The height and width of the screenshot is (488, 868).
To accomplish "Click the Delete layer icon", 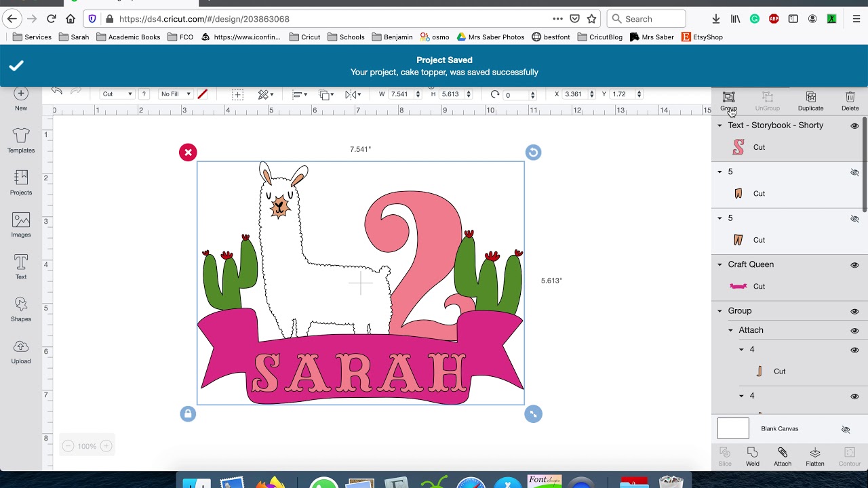I will [x=850, y=101].
